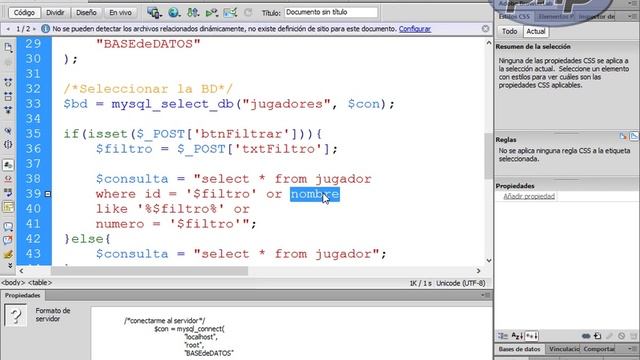Select the Estilos CSS tab
This screenshot has width=640, height=360.
pyautogui.click(x=514, y=17)
